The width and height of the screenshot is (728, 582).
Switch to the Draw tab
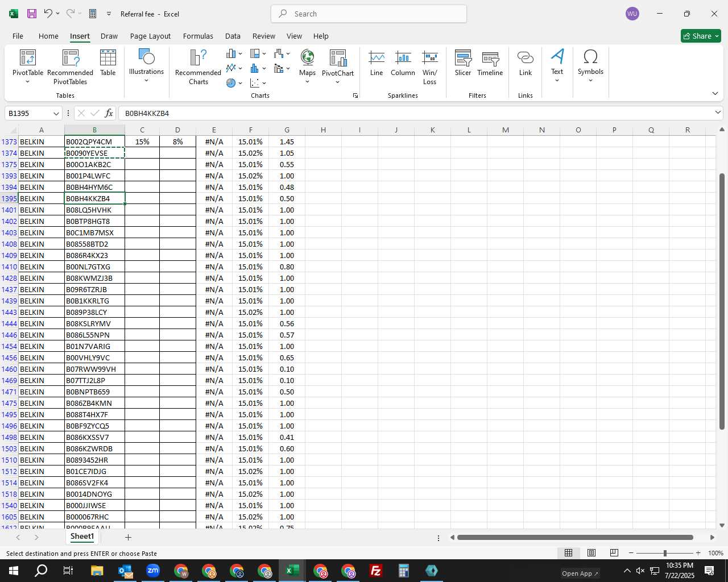click(x=109, y=36)
